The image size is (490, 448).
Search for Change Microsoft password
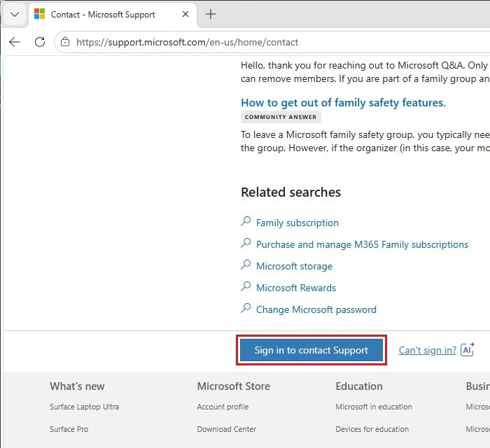tap(316, 309)
